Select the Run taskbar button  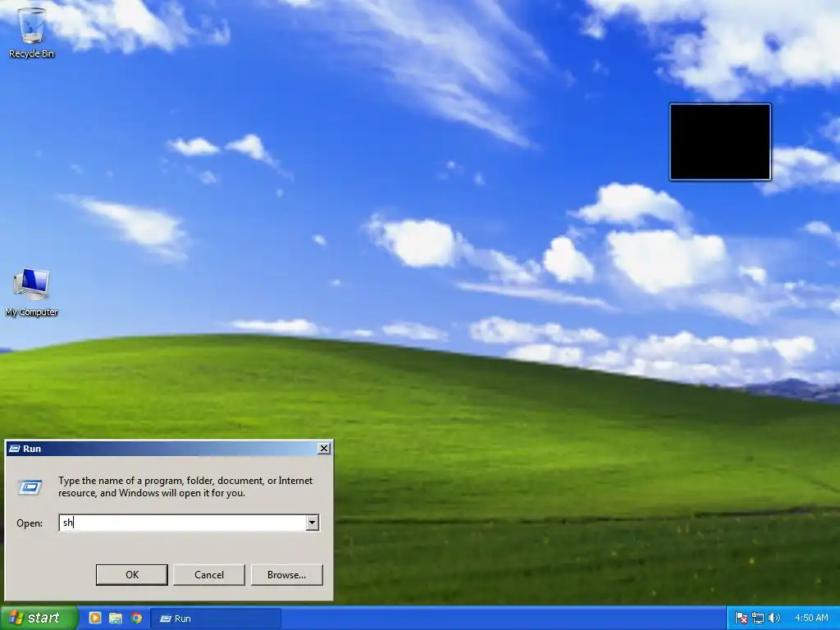pos(216,619)
